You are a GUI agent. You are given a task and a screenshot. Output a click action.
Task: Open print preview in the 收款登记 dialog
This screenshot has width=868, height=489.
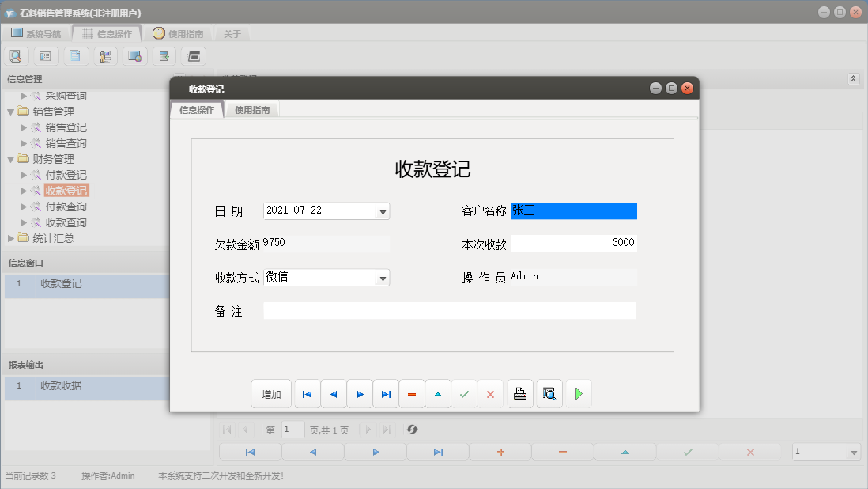click(x=548, y=393)
